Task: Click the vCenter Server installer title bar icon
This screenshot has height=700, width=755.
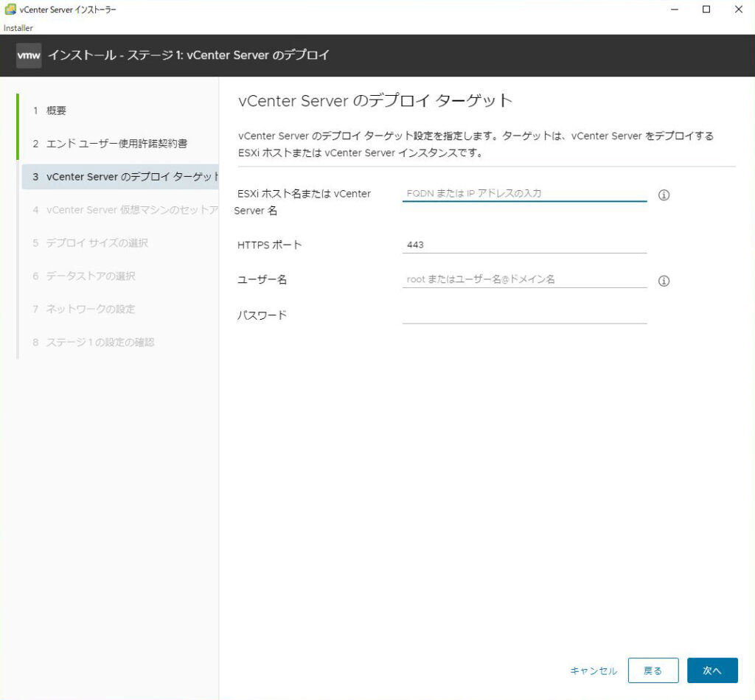Action: tap(10, 9)
